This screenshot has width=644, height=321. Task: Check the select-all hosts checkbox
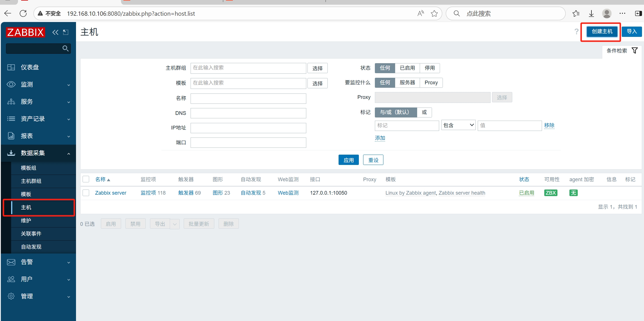pos(86,179)
